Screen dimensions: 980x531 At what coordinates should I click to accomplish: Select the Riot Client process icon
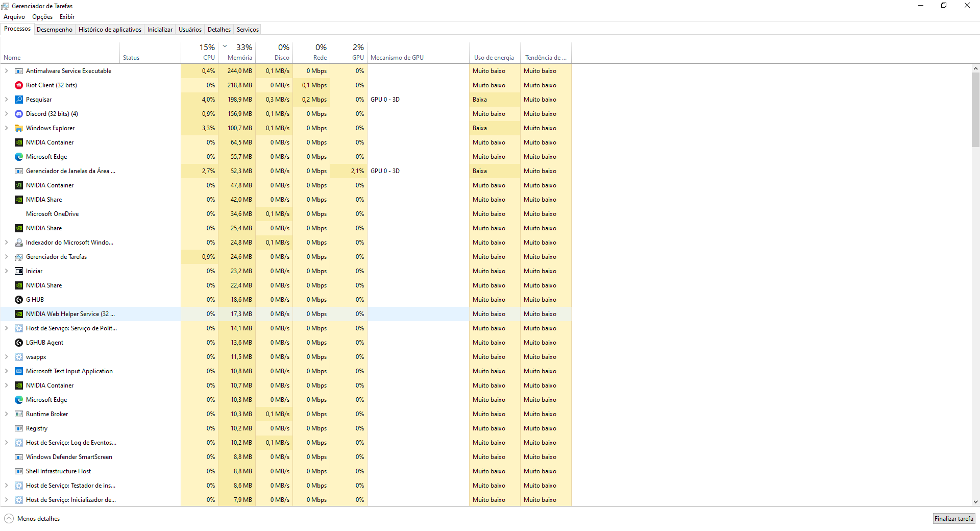point(19,85)
